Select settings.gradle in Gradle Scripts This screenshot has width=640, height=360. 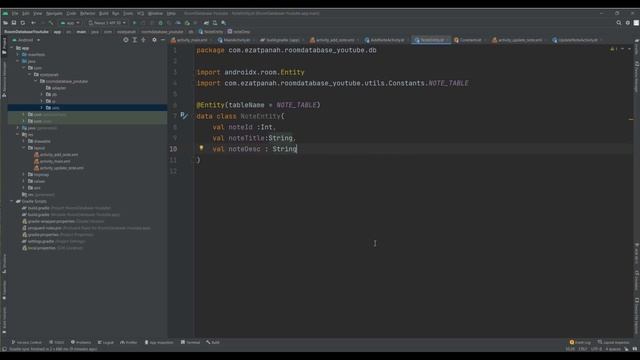click(53, 241)
